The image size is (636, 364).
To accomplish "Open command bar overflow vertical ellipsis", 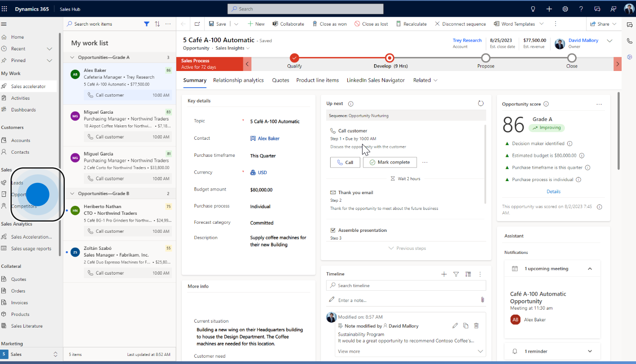I will click(555, 24).
